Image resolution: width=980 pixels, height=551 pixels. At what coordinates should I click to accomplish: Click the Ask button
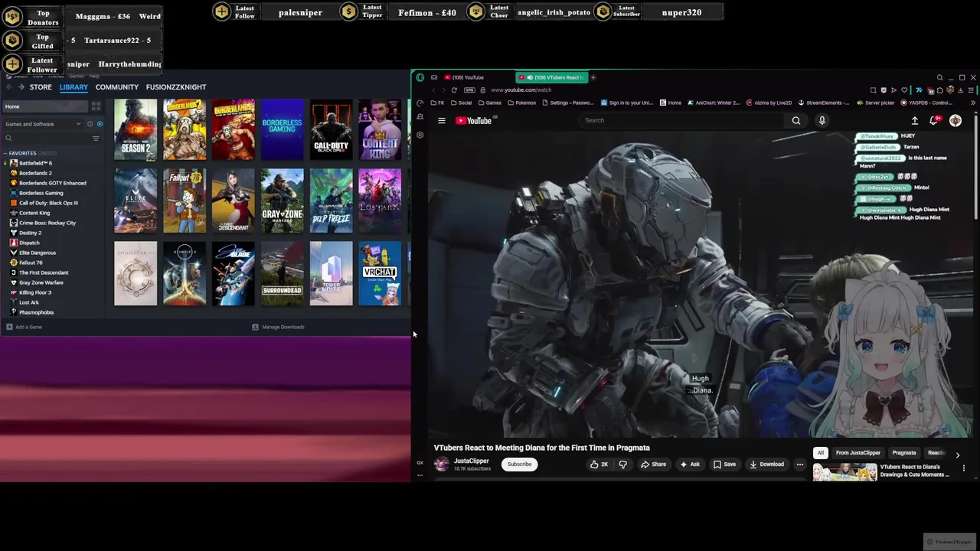coord(690,464)
